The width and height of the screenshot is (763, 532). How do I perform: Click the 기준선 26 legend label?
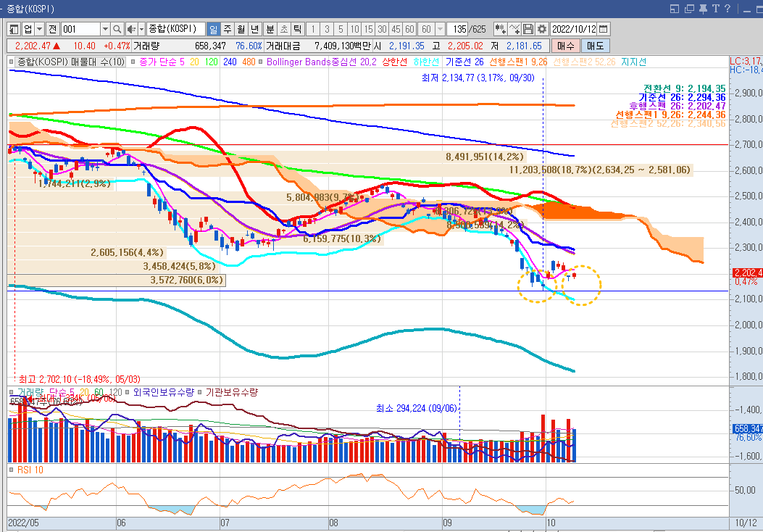(x=464, y=62)
